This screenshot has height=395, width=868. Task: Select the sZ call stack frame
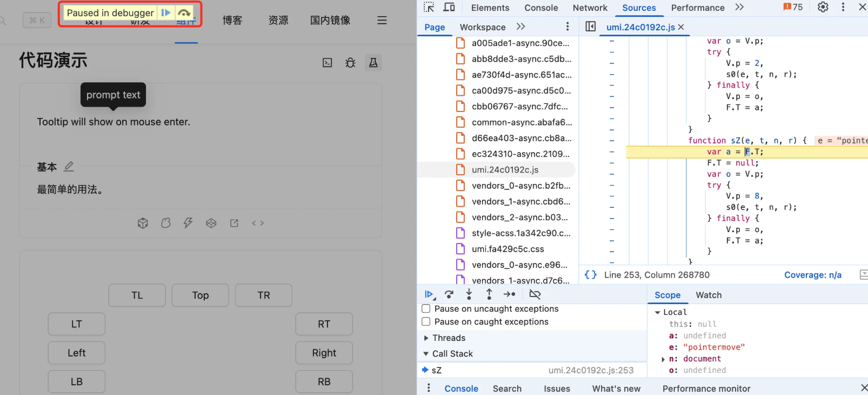532,370
